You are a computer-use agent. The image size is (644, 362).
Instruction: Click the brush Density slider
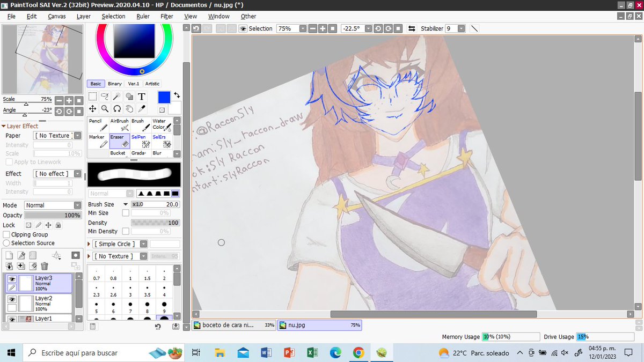pos(156,223)
